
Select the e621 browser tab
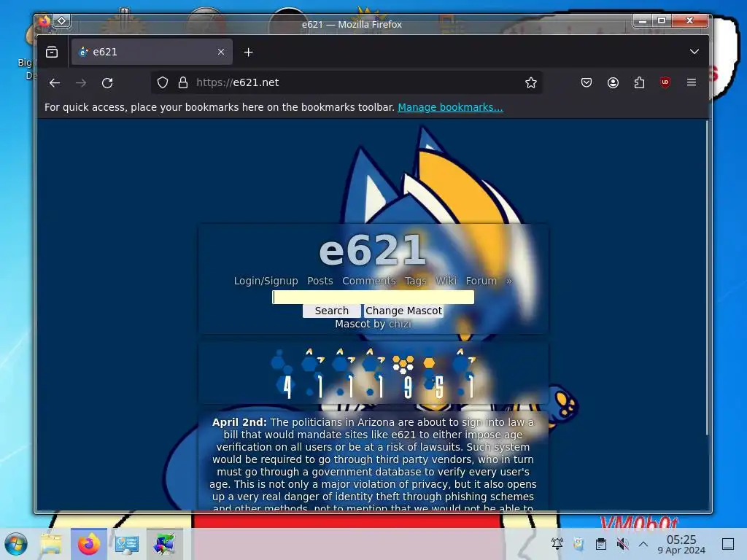(x=152, y=52)
